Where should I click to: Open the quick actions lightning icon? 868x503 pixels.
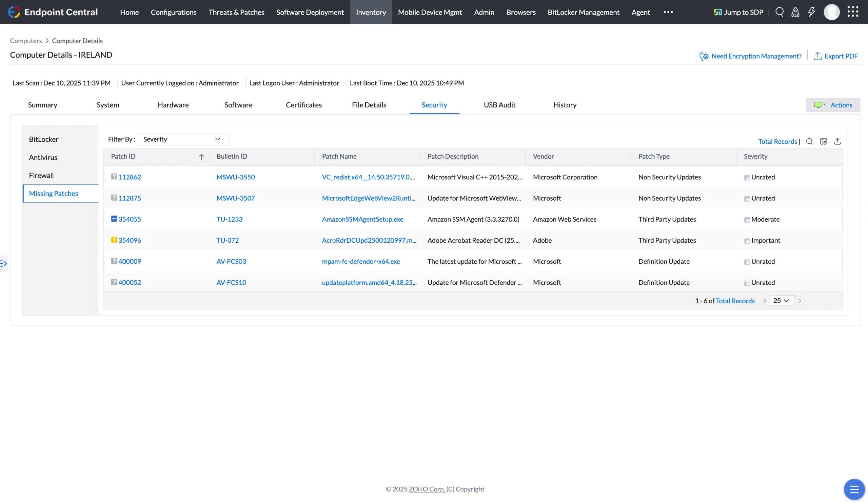(x=811, y=12)
